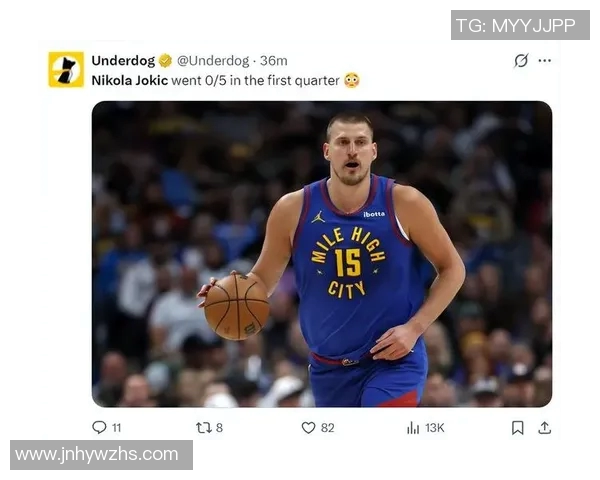Open the 36m timestamp link

click(x=274, y=60)
